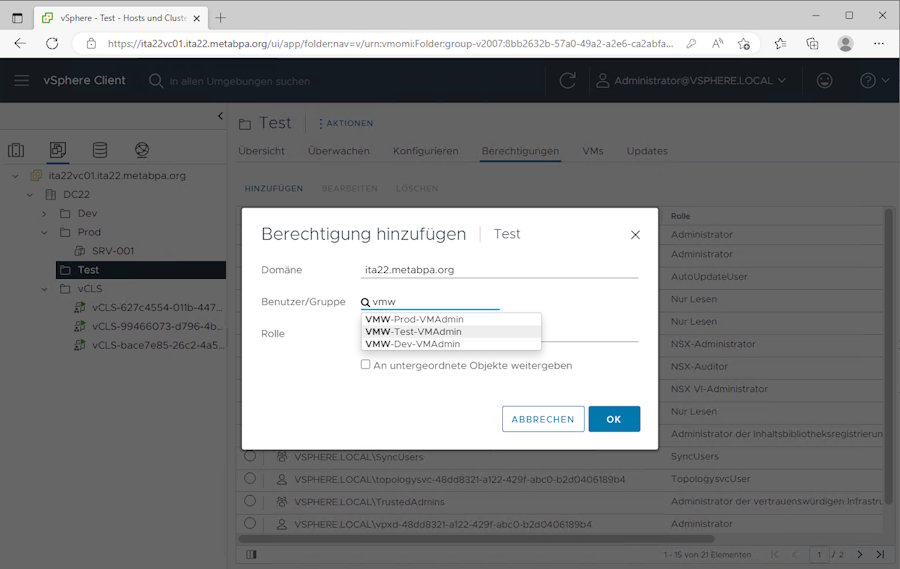Screen dimensions: 900x569
Task: Open the help question mark menu
Action: (874, 80)
